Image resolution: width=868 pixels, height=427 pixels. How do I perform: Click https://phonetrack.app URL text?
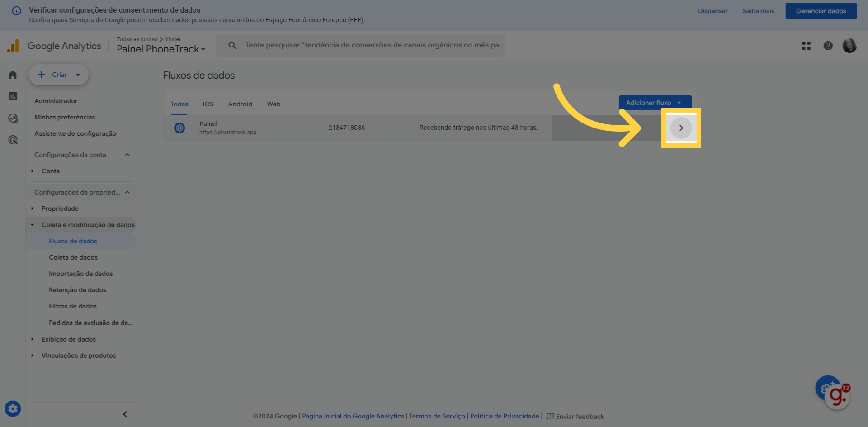coord(228,133)
